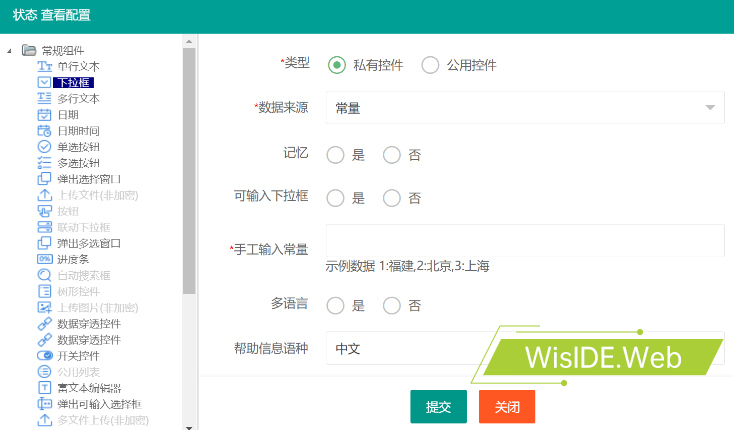Click the 提交 submit button

[x=438, y=407]
